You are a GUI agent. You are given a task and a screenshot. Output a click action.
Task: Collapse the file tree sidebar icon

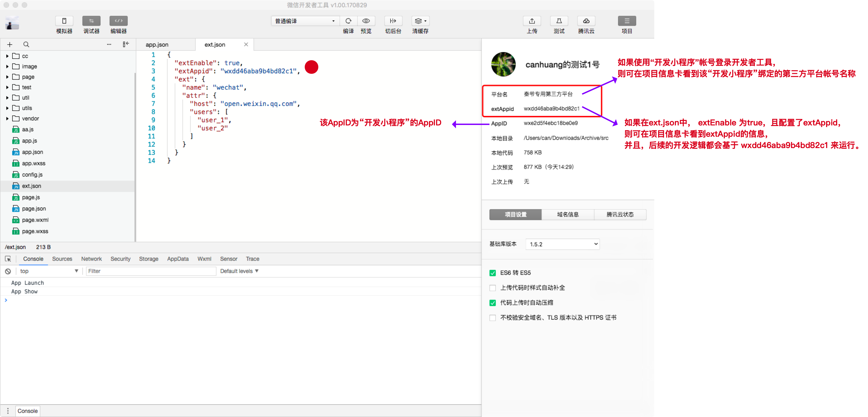(126, 44)
